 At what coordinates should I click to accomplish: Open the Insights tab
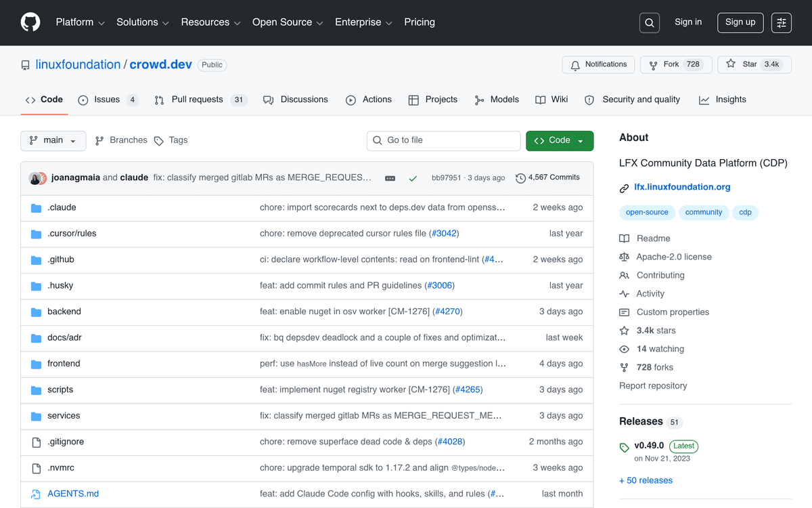[723, 100]
